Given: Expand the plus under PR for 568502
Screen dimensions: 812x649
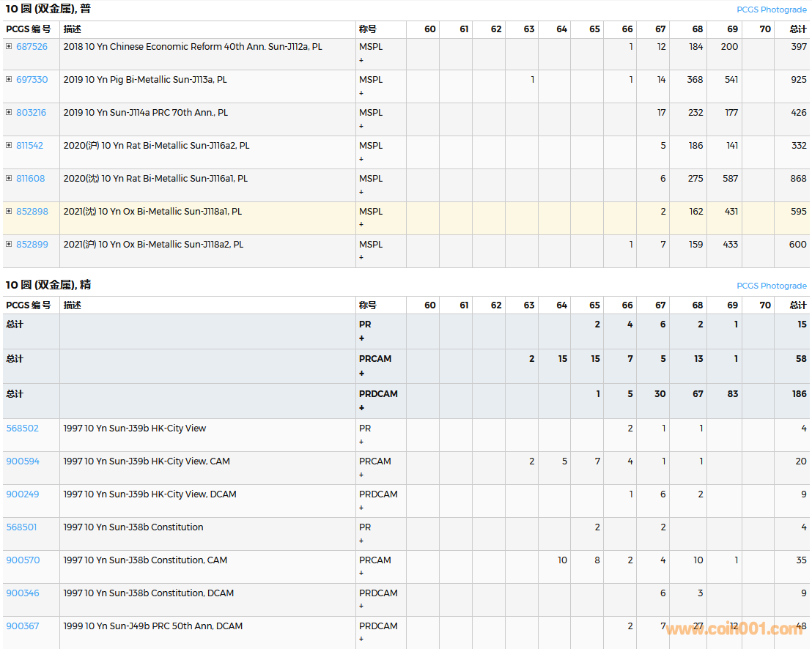Looking at the screenshot, I should click(x=361, y=442).
